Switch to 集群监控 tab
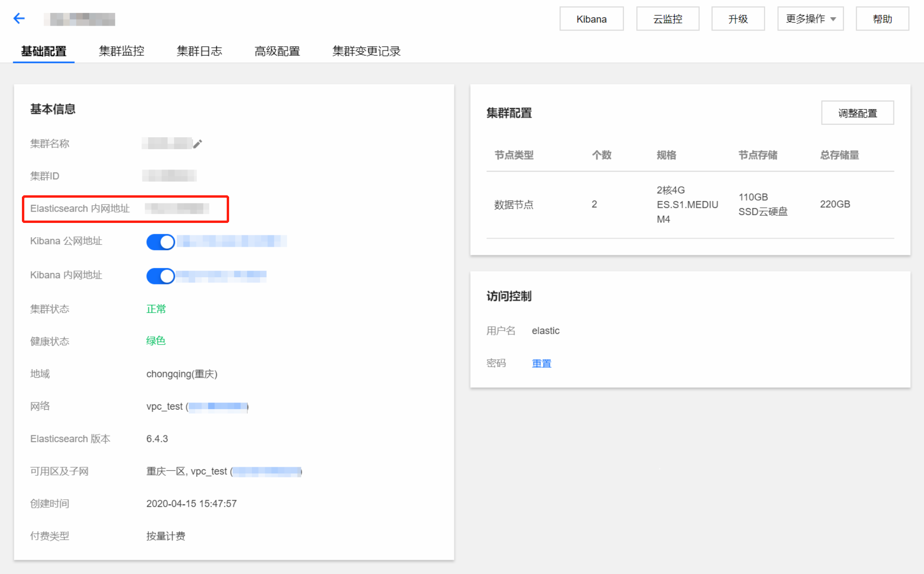The image size is (924, 574). pos(121,51)
